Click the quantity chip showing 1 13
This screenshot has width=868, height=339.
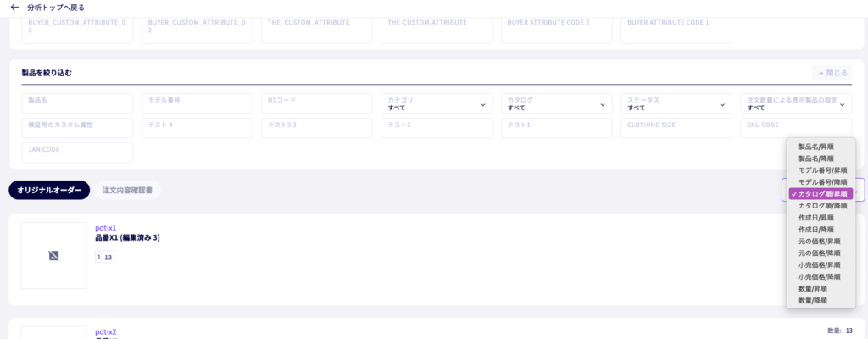pos(104,257)
